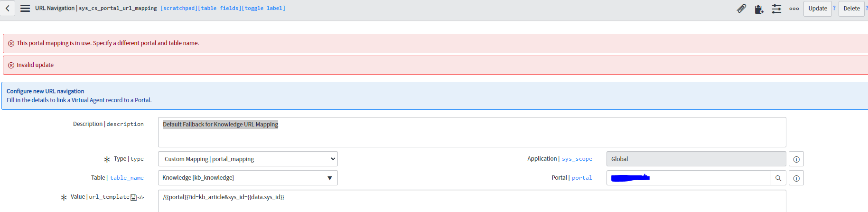Image resolution: width=868 pixels, height=212 pixels.
Task: Click the clipboard template icon in header
Action: pos(759,9)
